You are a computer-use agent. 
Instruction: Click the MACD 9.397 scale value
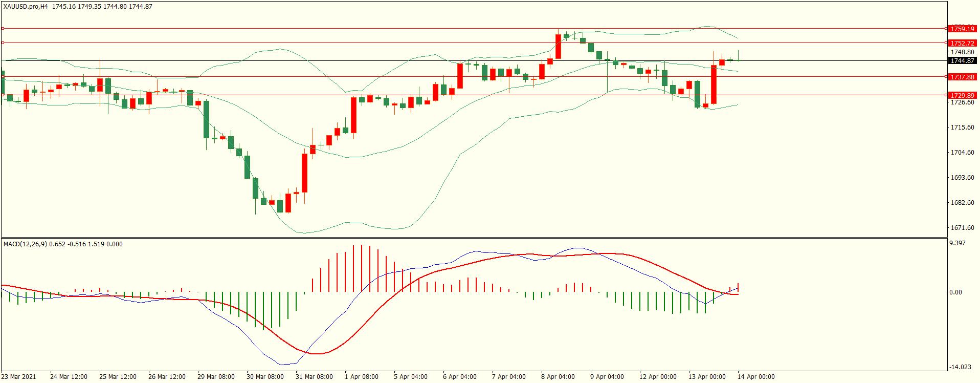pos(957,243)
